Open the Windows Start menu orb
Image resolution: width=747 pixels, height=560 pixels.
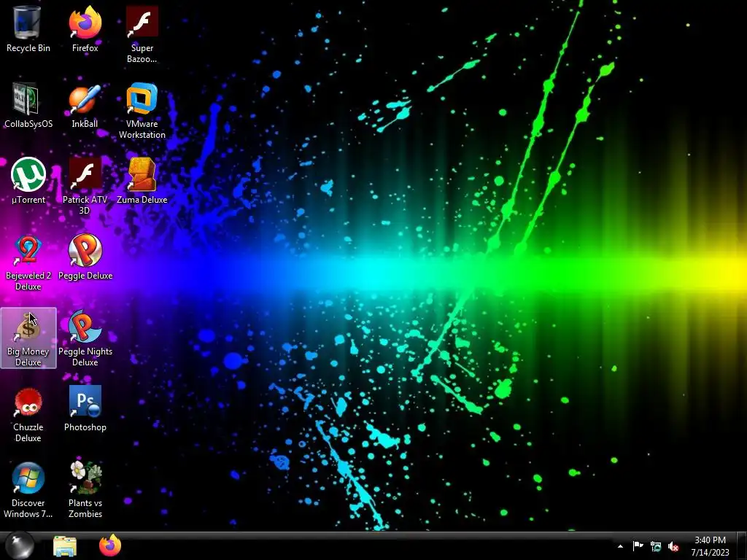[20, 545]
